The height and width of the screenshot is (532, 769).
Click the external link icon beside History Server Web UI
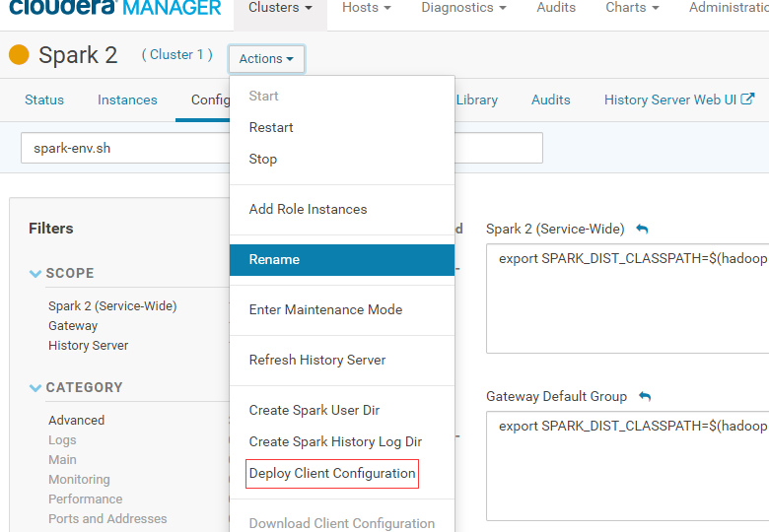coord(747,99)
